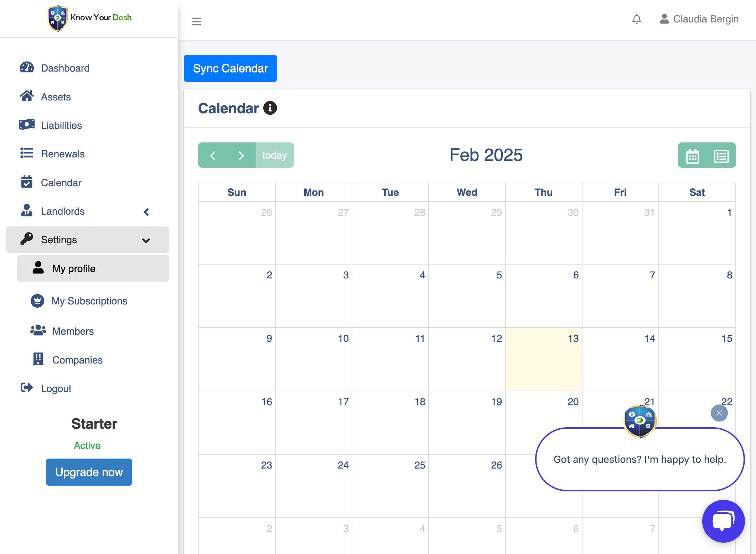This screenshot has width=756, height=554.
Task: Open the Dashboard menu item
Action: click(65, 68)
